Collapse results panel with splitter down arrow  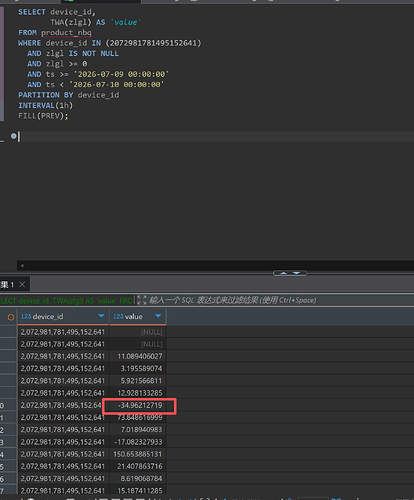[296, 273]
